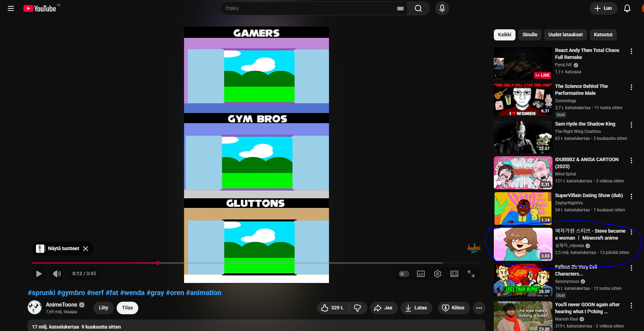Open menu for Fallout 3's Very Evil Characters
The width and height of the screenshot is (644, 331).
coord(631,268)
